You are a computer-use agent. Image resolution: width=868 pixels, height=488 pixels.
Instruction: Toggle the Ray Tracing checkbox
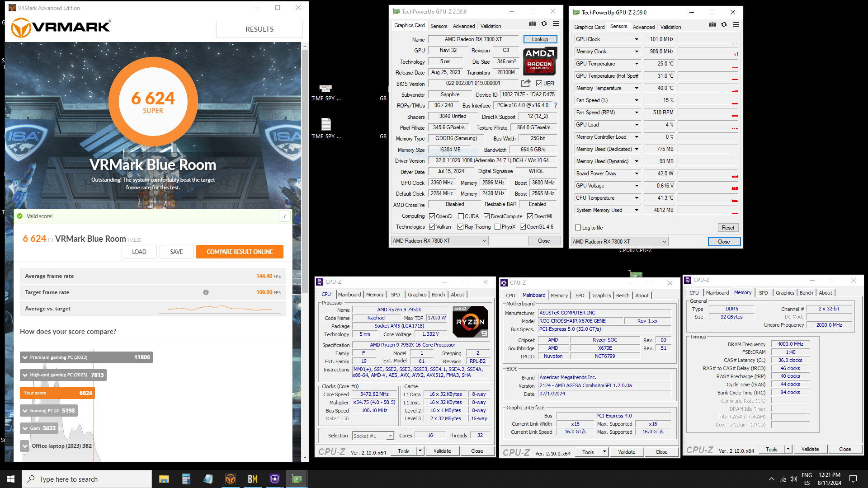pos(460,227)
